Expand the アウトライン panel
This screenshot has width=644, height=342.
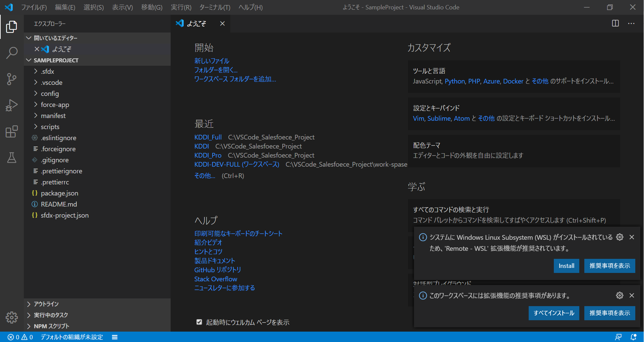click(x=97, y=304)
